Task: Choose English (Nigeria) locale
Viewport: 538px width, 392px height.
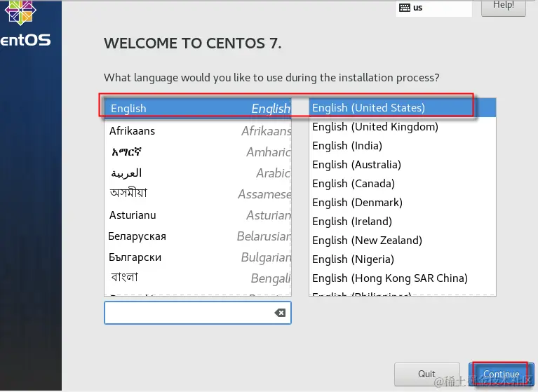Action: click(403, 259)
